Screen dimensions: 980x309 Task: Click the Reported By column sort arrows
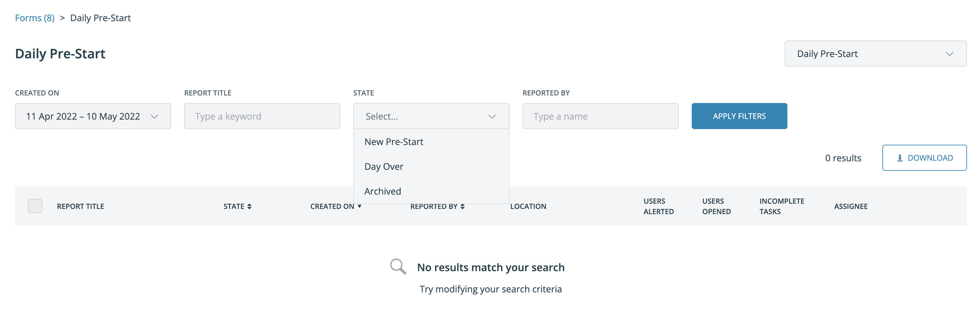pyautogui.click(x=462, y=206)
